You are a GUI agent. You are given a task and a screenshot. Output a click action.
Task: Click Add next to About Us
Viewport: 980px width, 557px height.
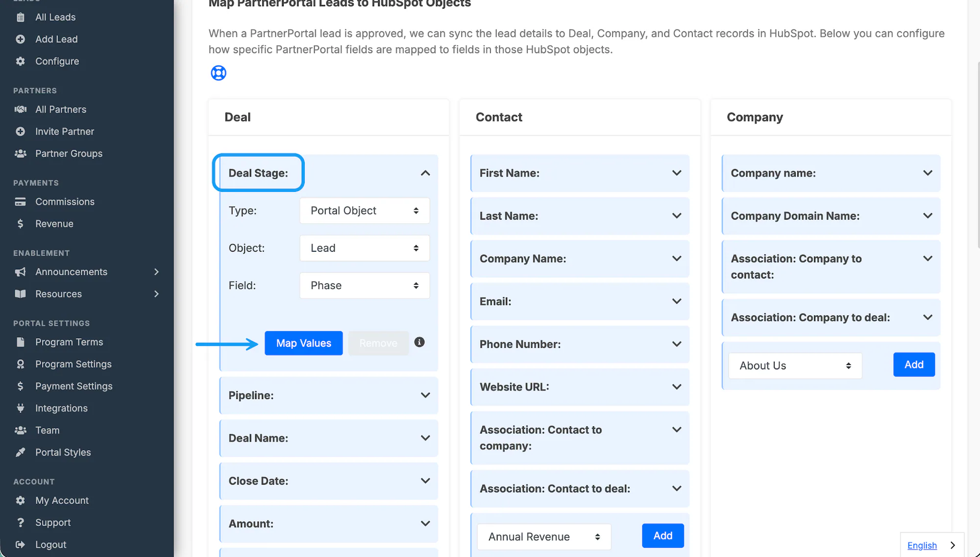pyautogui.click(x=914, y=364)
